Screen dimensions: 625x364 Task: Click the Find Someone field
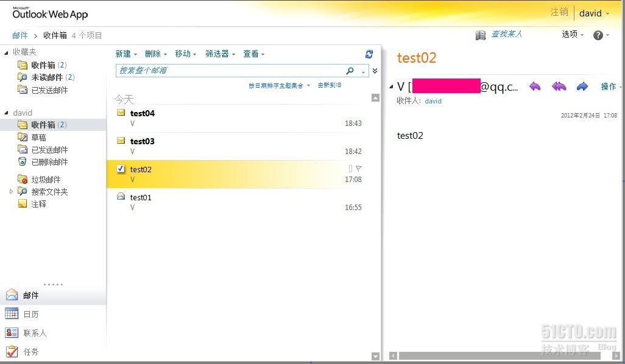[x=506, y=34]
